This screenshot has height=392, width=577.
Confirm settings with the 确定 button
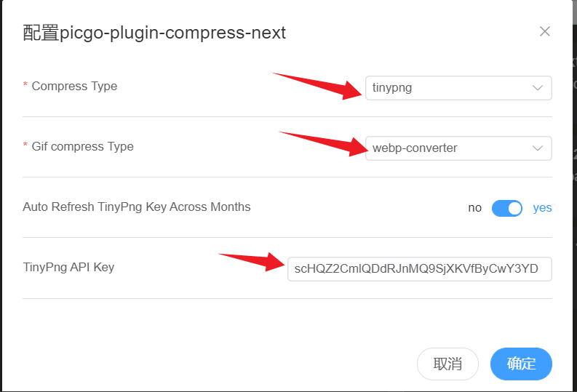(521, 364)
